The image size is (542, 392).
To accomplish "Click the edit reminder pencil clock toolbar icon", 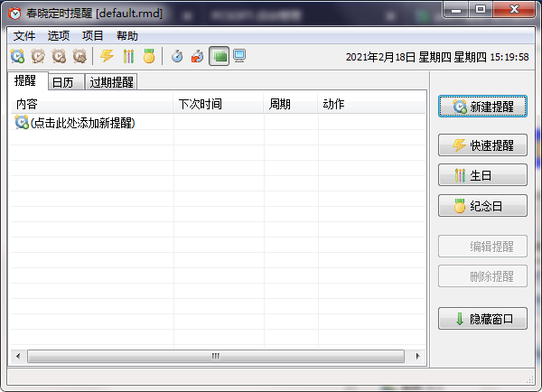I will click(38, 56).
